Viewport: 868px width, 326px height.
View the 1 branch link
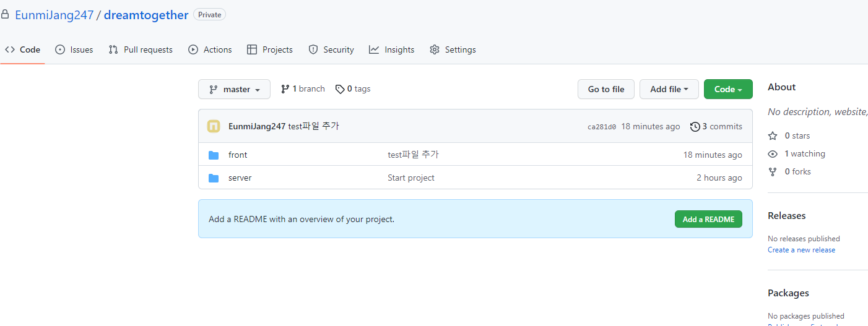[x=303, y=89]
